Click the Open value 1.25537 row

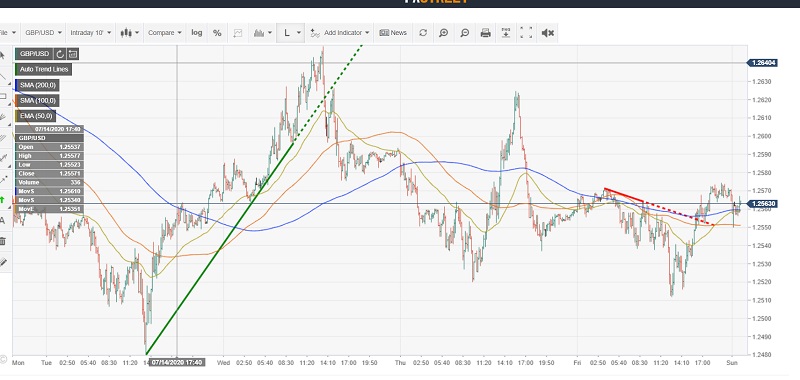pos(49,147)
